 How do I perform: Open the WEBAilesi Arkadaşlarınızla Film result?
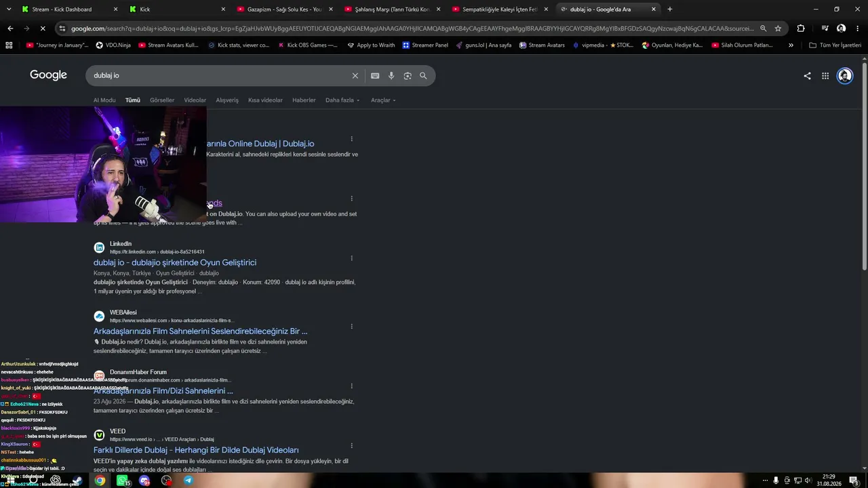click(201, 331)
